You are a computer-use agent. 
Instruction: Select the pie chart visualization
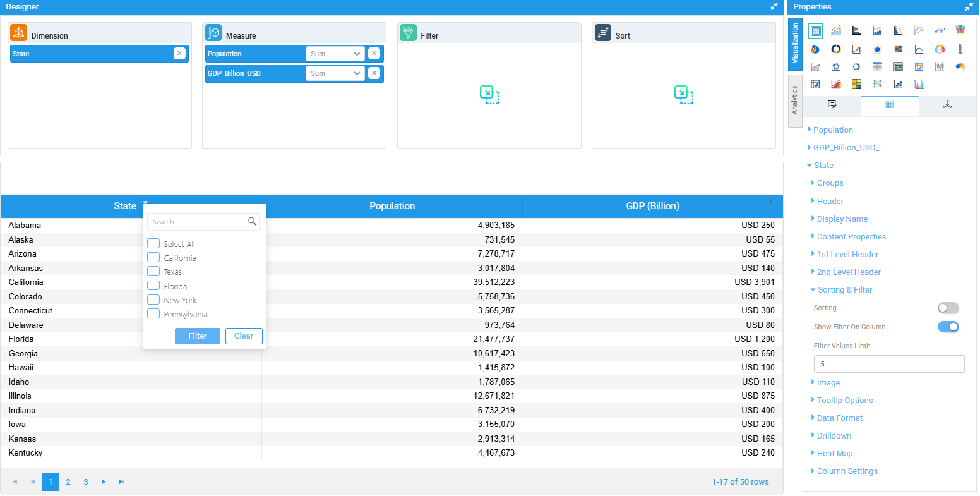click(815, 49)
